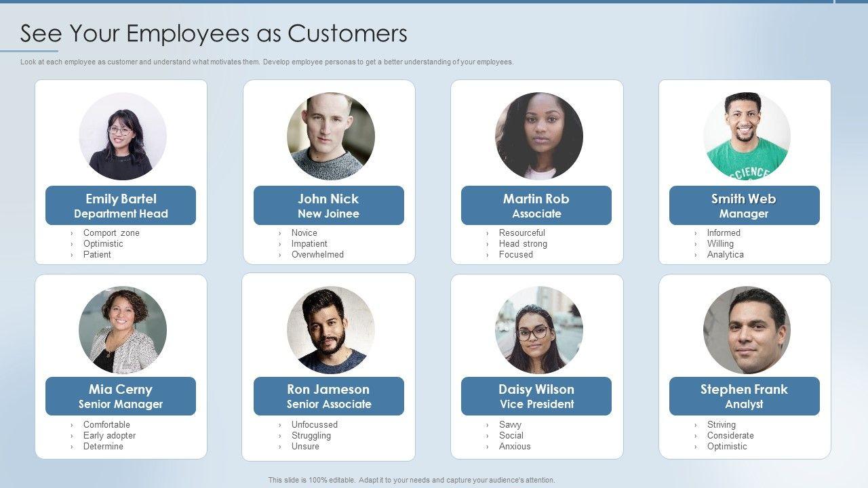Select the "Unfocussed" trait
The width and height of the screenshot is (868, 488).
click(315, 424)
